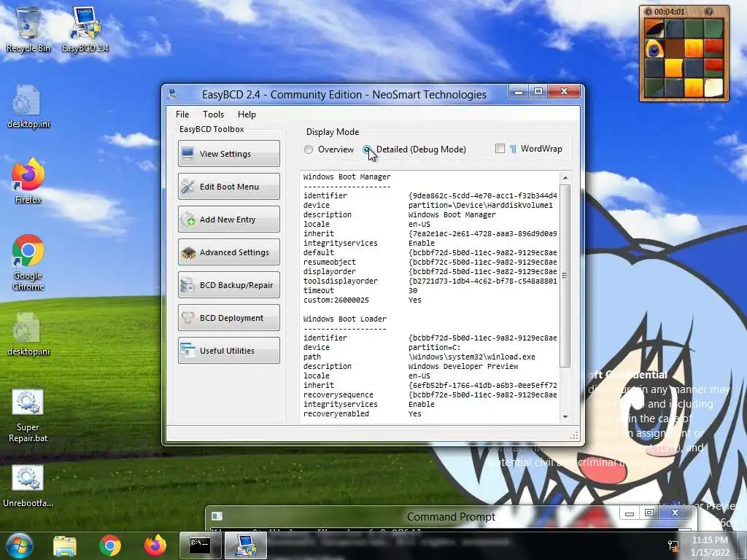
Task: Click the 'custom:26000025' entry
Action: 336,300
